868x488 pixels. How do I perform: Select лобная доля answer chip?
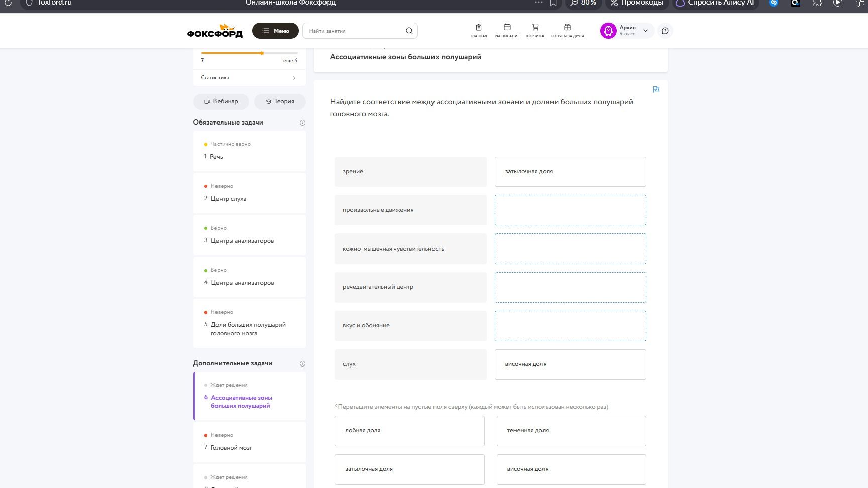[409, 431]
